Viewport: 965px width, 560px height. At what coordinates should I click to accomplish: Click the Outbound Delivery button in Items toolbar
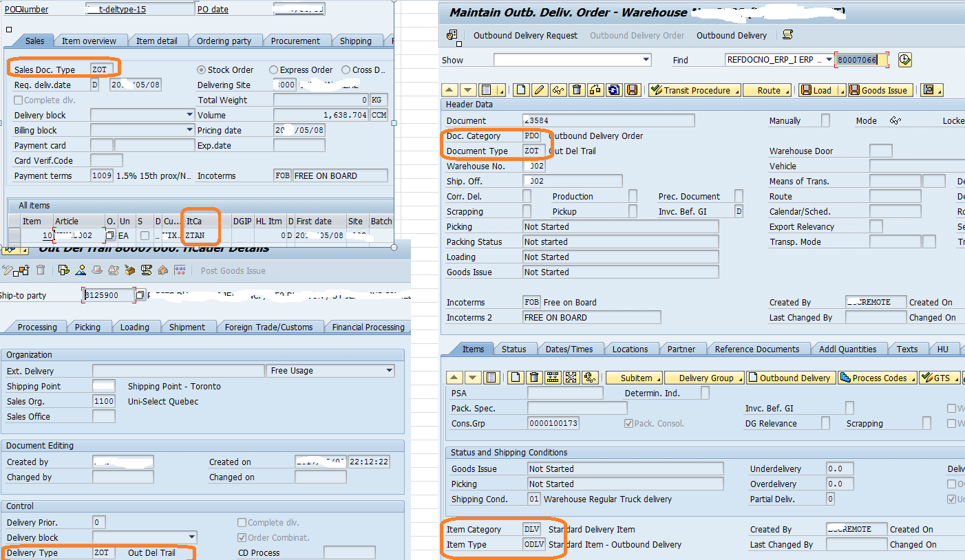789,378
